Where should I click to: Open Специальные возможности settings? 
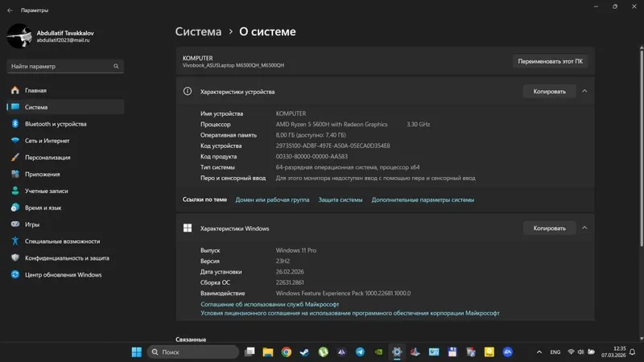[65, 241]
